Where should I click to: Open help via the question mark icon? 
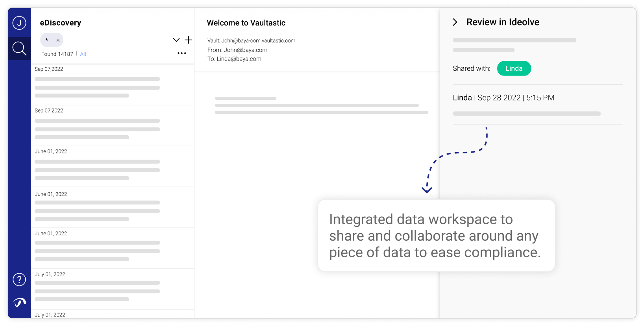(19, 279)
